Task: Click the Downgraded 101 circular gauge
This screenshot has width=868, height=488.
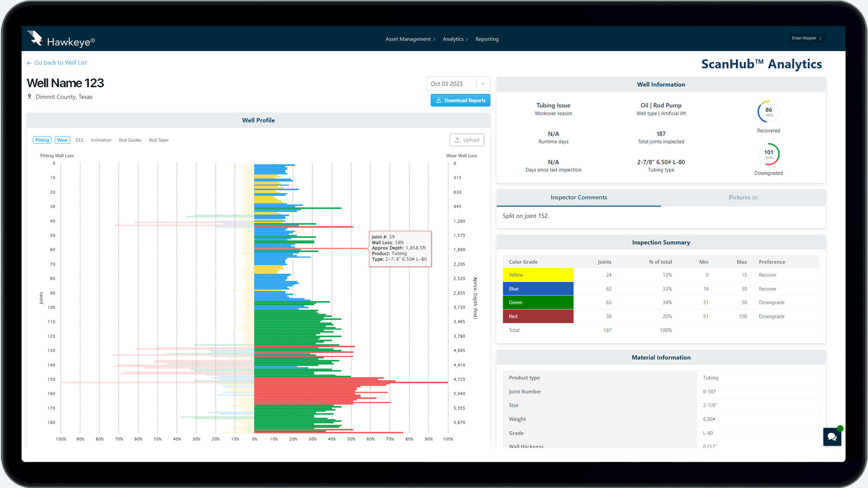Action: click(769, 154)
